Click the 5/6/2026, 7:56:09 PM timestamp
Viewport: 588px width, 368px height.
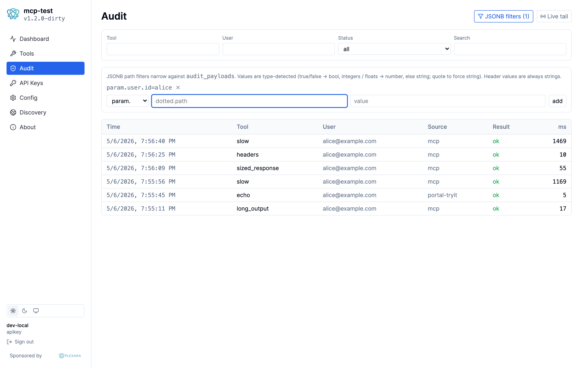141,168
